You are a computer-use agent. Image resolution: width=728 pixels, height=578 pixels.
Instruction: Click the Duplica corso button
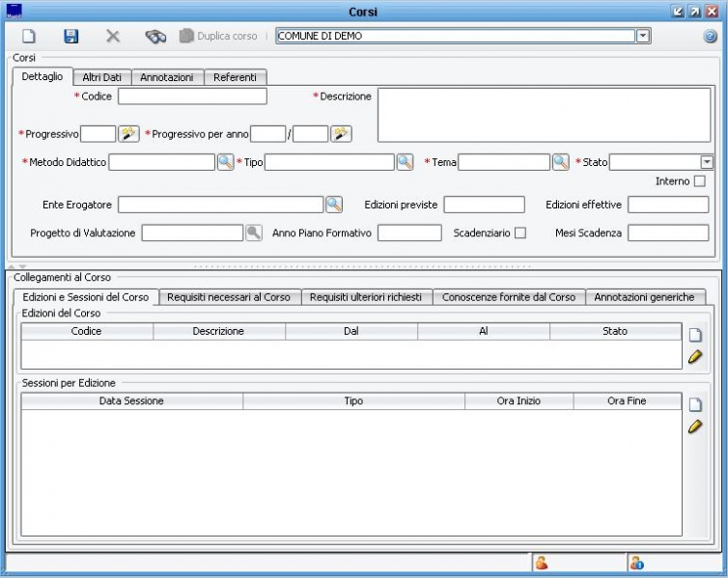point(218,36)
